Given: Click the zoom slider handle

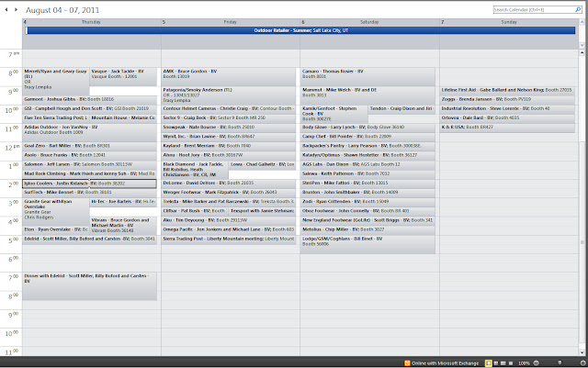Looking at the screenshot, I should pyautogui.click(x=560, y=362).
